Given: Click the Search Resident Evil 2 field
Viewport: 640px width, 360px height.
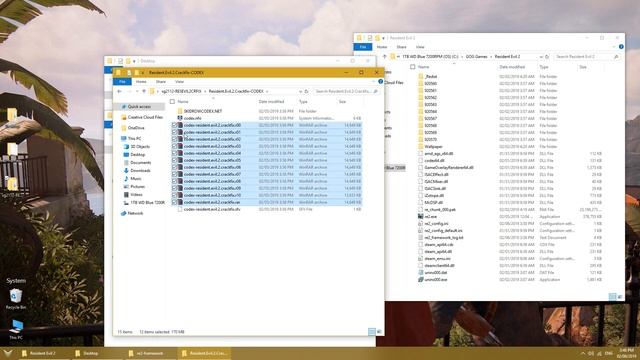Looking at the screenshot, I should pos(587,57).
